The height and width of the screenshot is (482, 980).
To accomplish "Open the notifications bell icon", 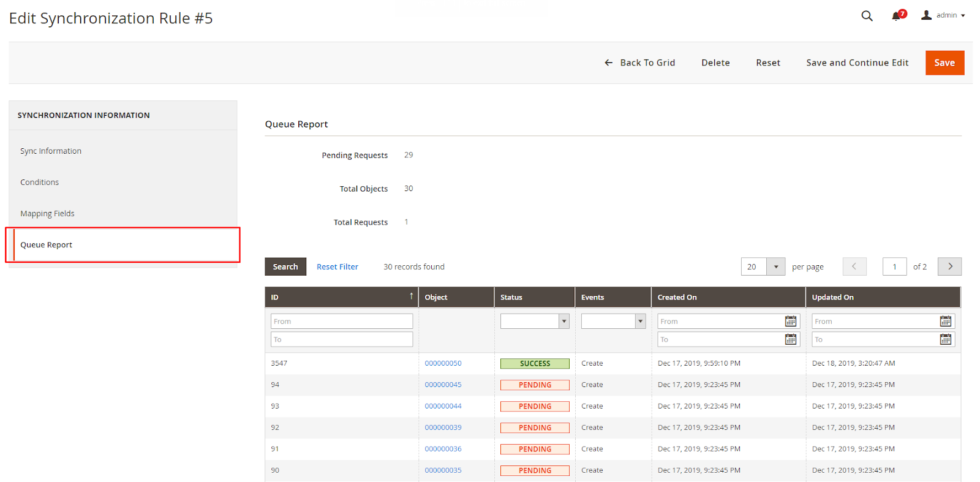I will [897, 16].
